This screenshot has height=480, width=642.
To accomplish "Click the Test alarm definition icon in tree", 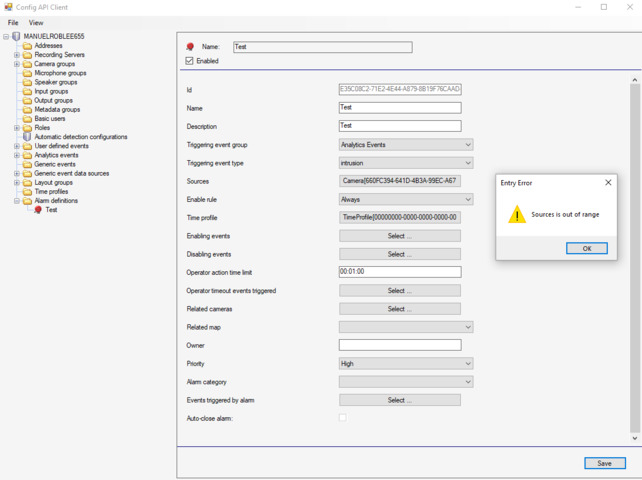I will point(38,210).
